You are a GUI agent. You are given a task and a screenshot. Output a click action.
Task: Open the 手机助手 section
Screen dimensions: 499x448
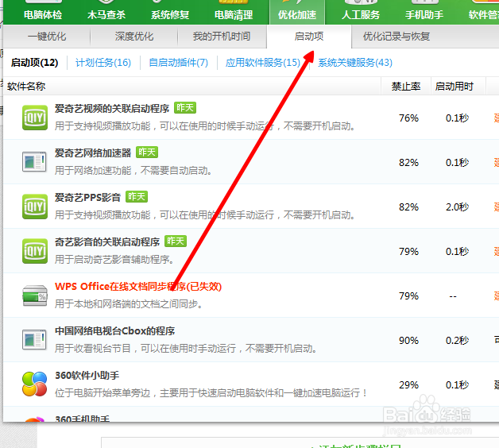coord(424,14)
